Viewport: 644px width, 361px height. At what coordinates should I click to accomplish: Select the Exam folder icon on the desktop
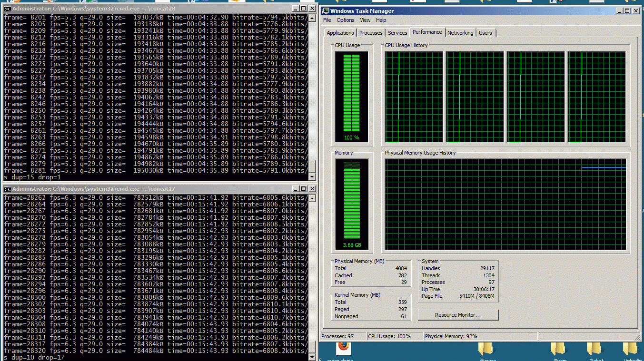pos(558,349)
